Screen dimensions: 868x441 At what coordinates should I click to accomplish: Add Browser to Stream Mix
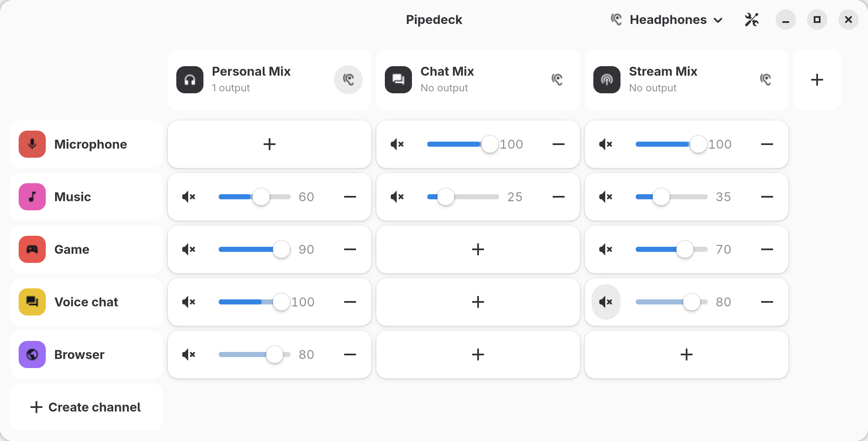tap(687, 354)
